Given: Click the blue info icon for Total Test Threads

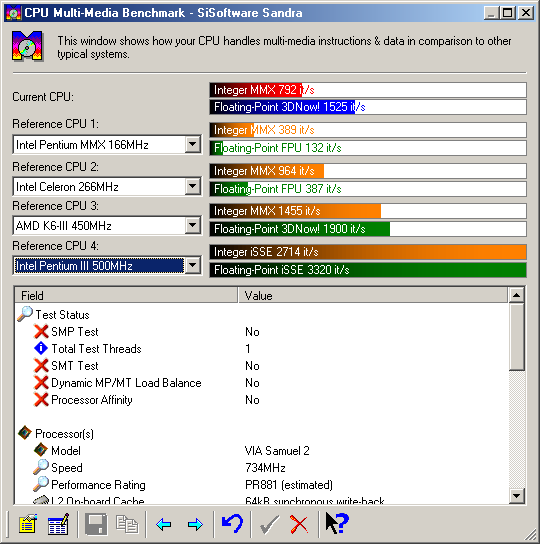Looking at the screenshot, I should 41,348.
